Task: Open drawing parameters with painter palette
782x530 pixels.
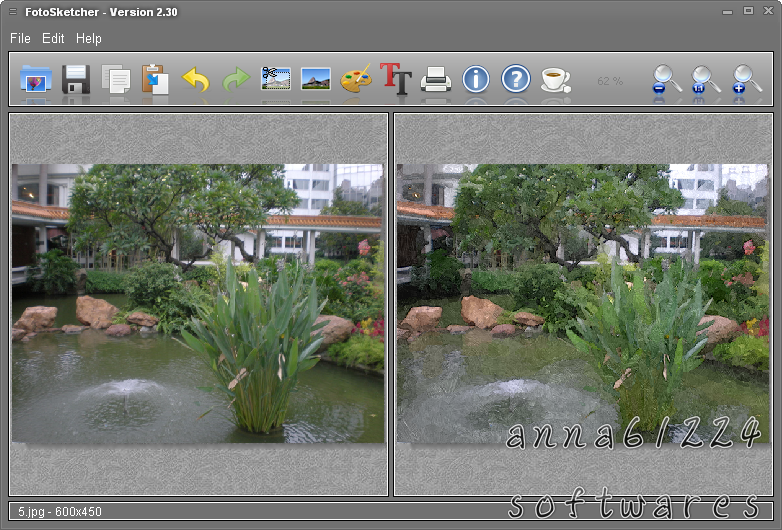Action: tap(356, 78)
